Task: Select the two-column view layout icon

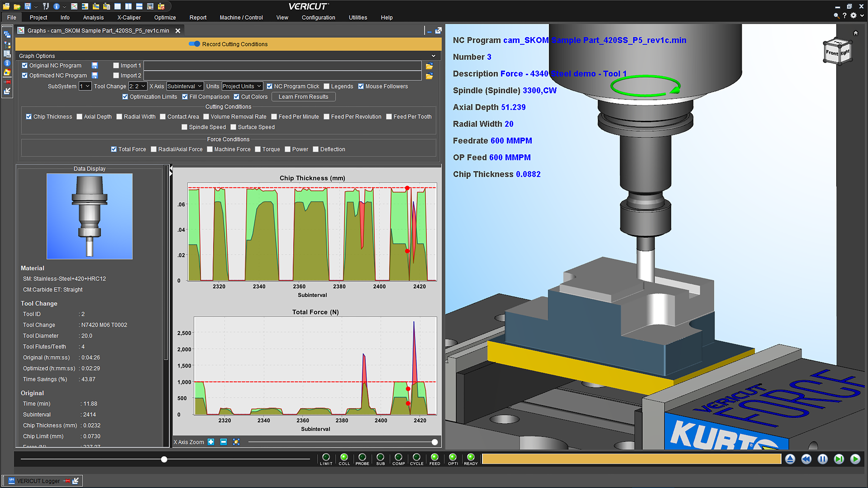Action: coord(128,6)
